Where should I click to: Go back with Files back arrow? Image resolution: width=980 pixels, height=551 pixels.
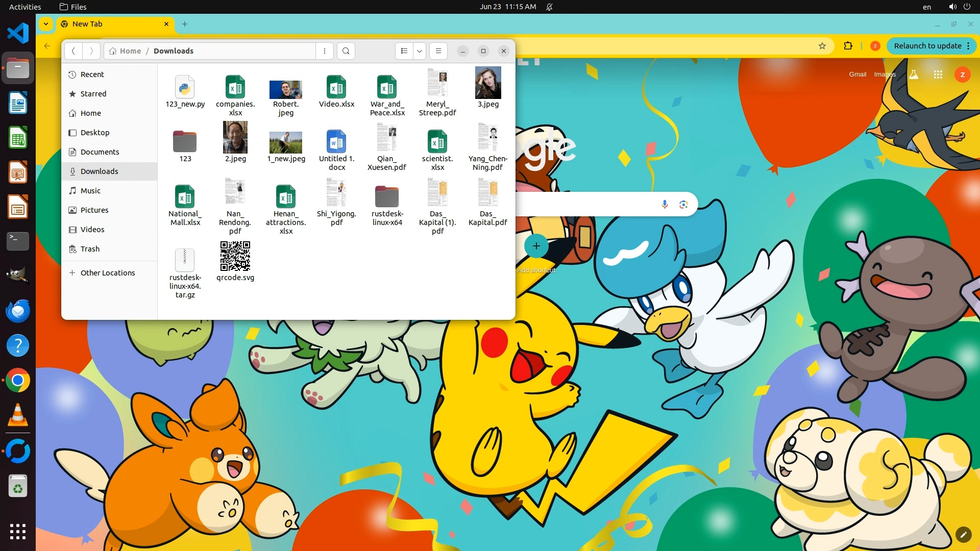[x=73, y=51]
